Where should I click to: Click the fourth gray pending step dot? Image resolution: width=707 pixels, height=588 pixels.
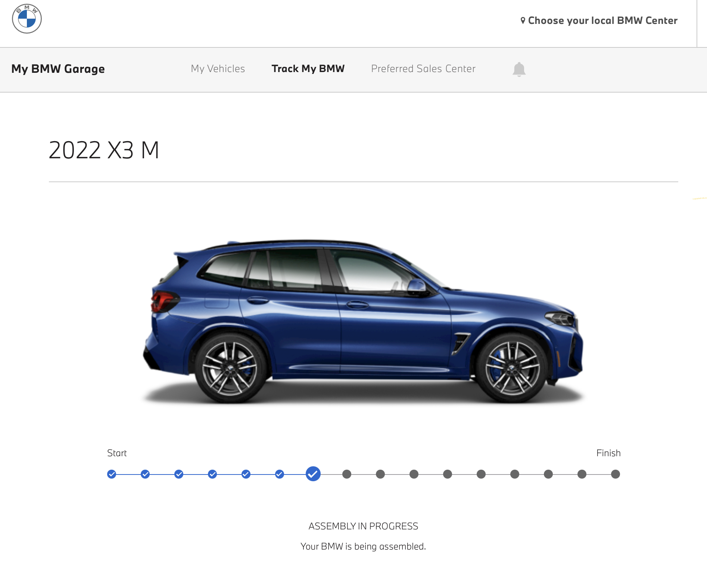(x=448, y=474)
